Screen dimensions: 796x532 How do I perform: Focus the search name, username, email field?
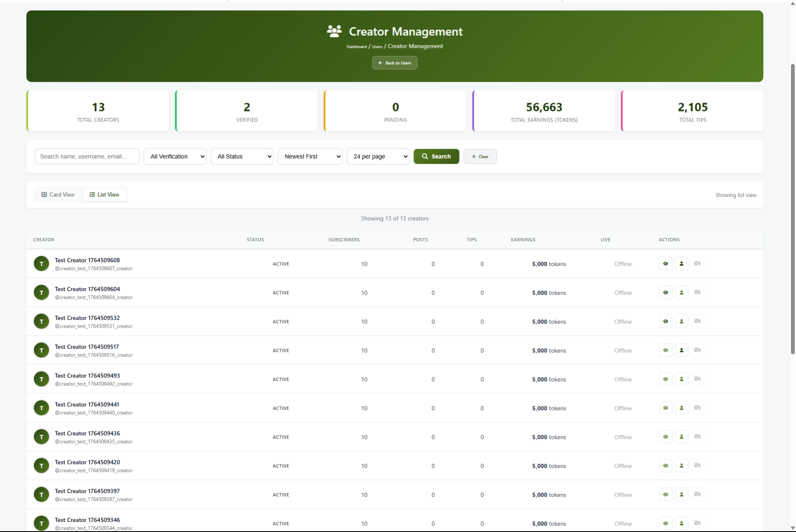point(87,157)
